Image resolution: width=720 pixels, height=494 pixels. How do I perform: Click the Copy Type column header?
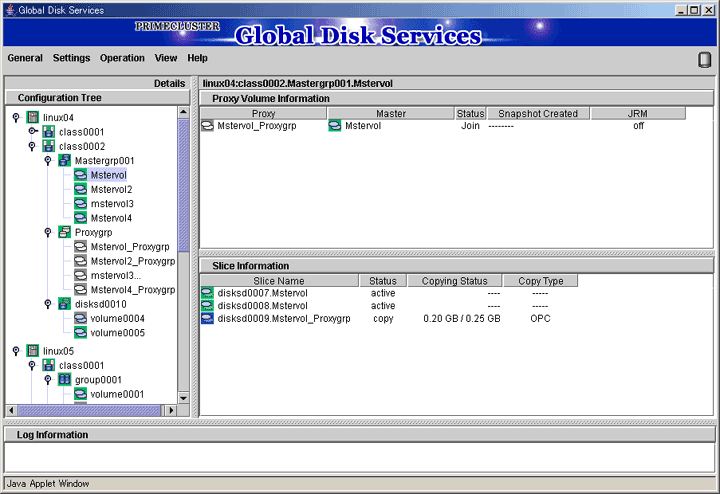click(x=540, y=281)
